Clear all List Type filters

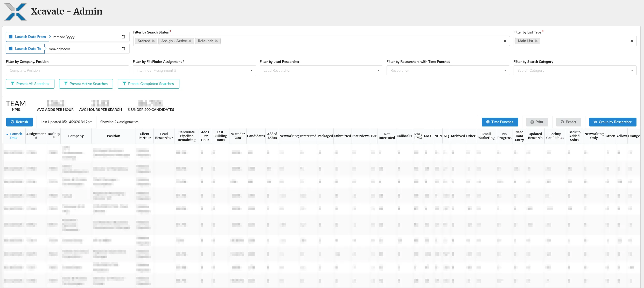[632, 41]
